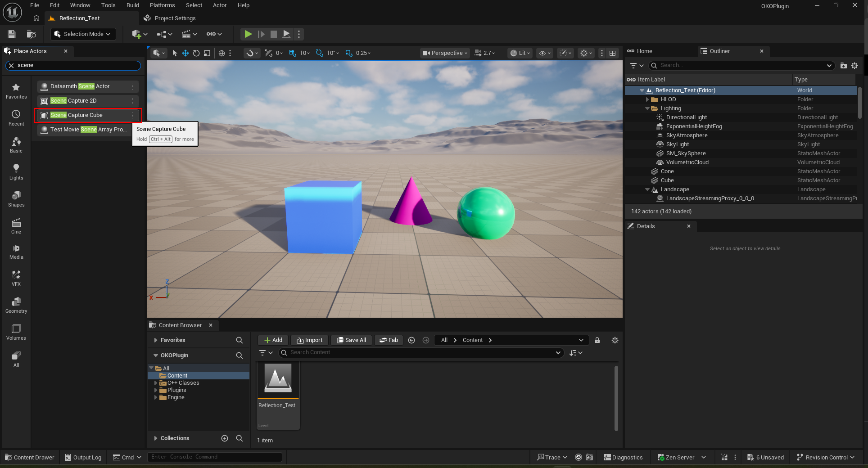Expand the HLOD folder in Outliner

click(x=647, y=99)
